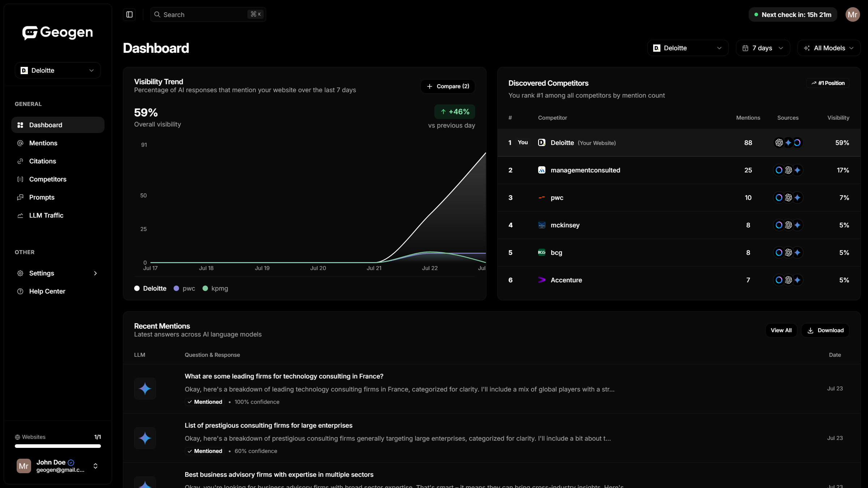Click the '100% confidence' label
Screen dimensions: 868x488
(257, 402)
